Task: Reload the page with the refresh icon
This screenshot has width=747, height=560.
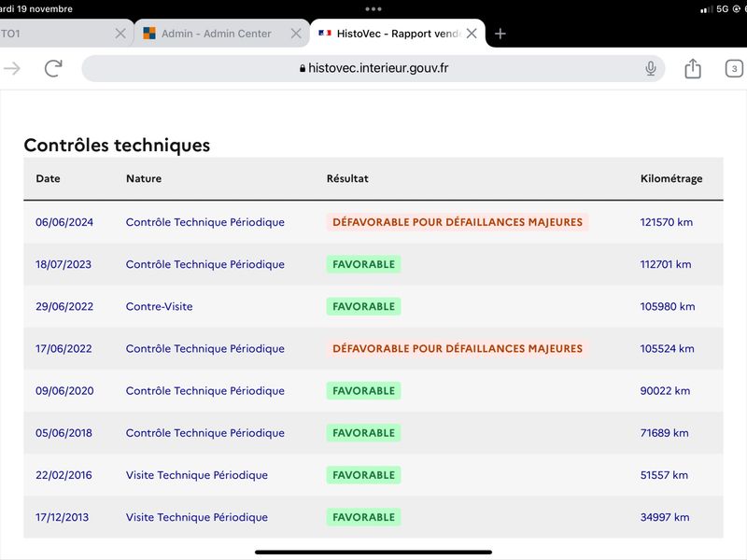Action: tap(53, 68)
